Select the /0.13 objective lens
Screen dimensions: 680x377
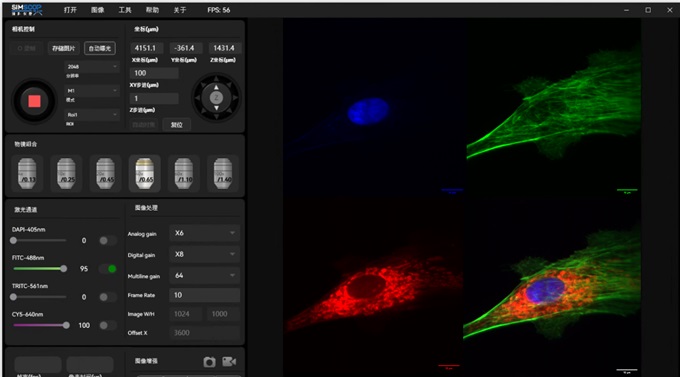tap(27, 173)
